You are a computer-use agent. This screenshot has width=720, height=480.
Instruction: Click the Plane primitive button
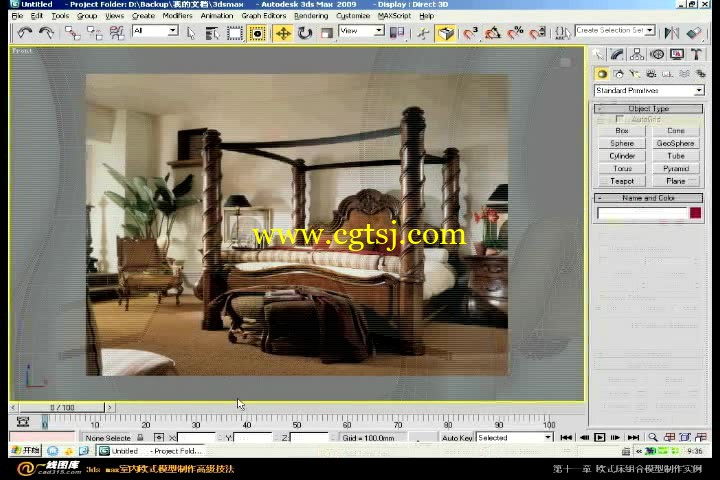point(675,181)
